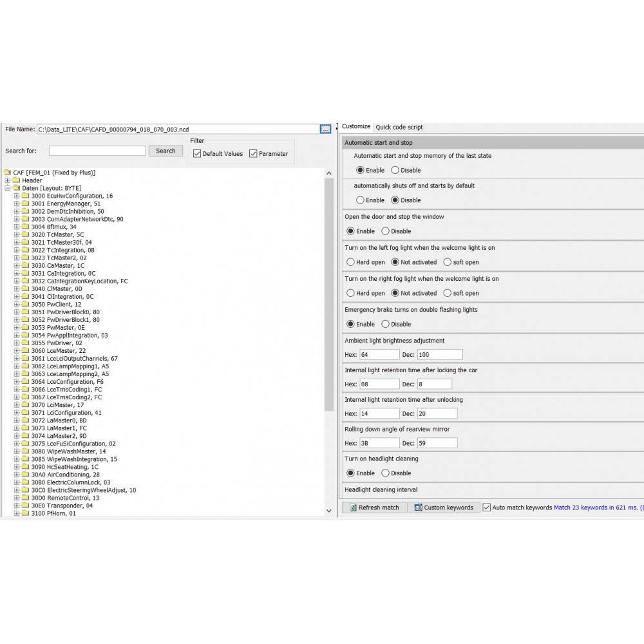Select Hard open for left fog light
The width and height of the screenshot is (644, 644).
[350, 262]
